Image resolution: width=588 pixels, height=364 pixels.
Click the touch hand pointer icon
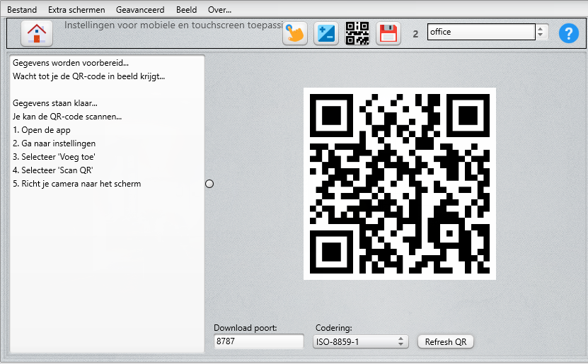pyautogui.click(x=295, y=33)
